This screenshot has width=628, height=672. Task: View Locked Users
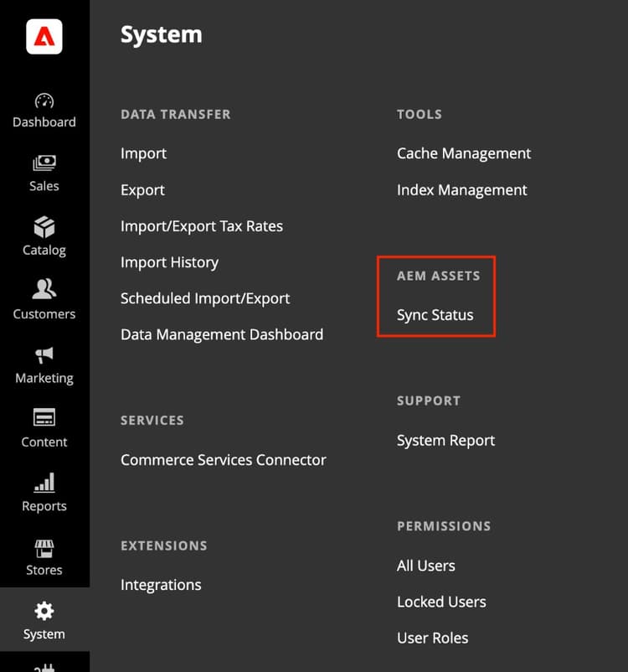(441, 602)
